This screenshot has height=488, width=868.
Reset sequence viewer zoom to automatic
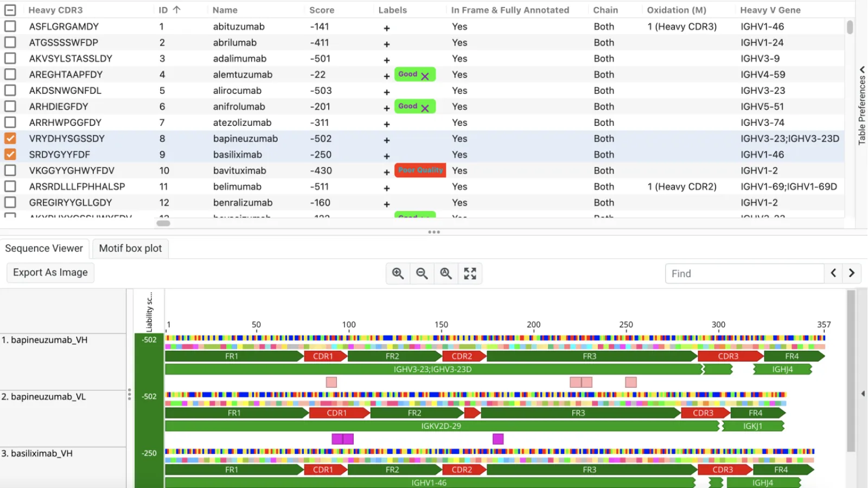(x=446, y=274)
